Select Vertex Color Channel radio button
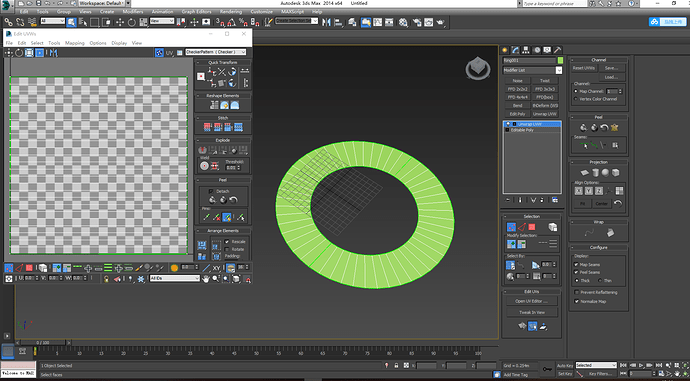Viewport: 690px width, 381px height. (x=576, y=99)
